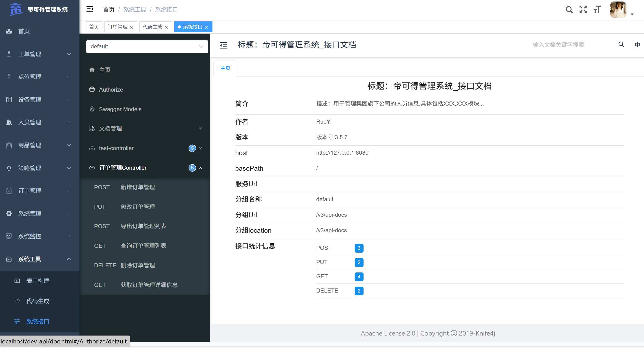Click the 主页 home icon in doc menu
Screen dimensions: 644x348
tap(92, 70)
